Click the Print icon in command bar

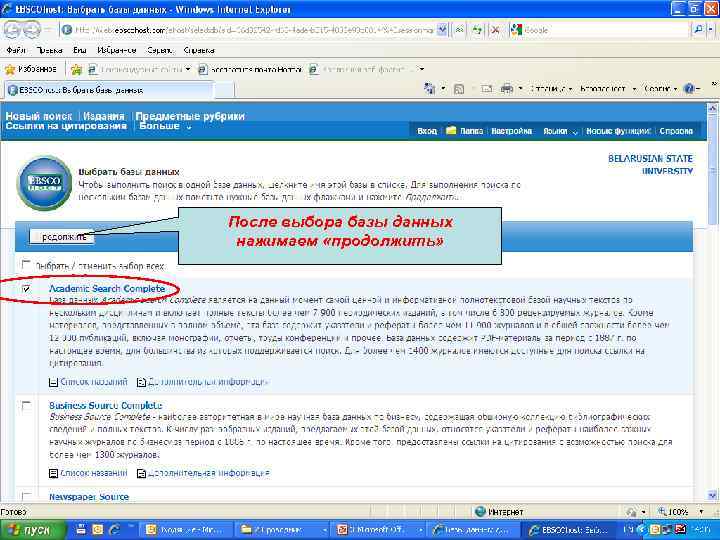pos(506,88)
